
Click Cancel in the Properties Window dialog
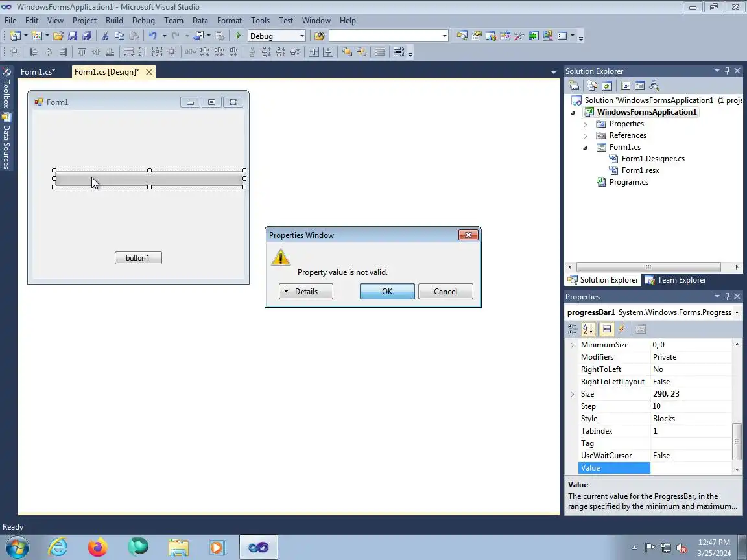click(445, 292)
